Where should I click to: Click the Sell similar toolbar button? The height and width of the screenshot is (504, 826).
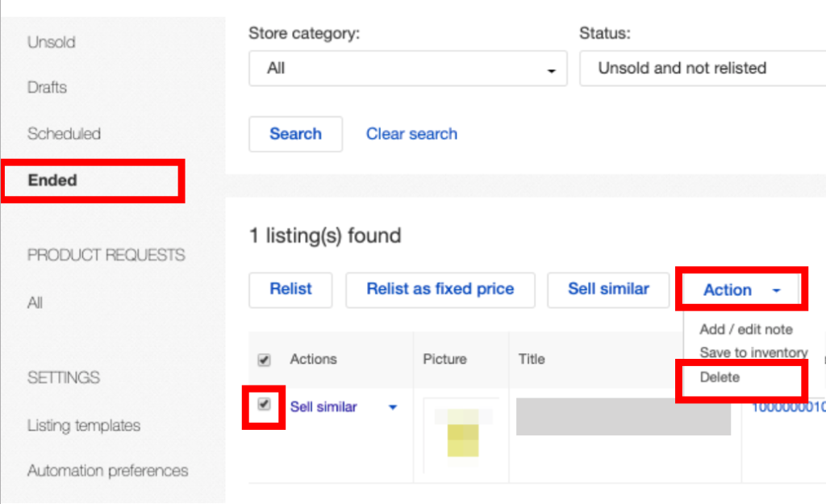click(x=608, y=289)
